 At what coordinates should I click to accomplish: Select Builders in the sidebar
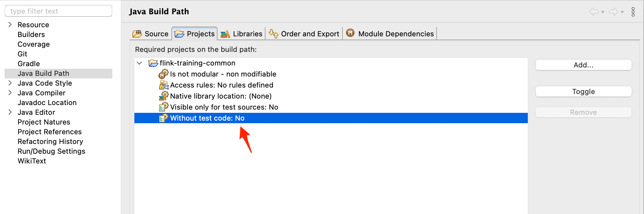coord(31,34)
